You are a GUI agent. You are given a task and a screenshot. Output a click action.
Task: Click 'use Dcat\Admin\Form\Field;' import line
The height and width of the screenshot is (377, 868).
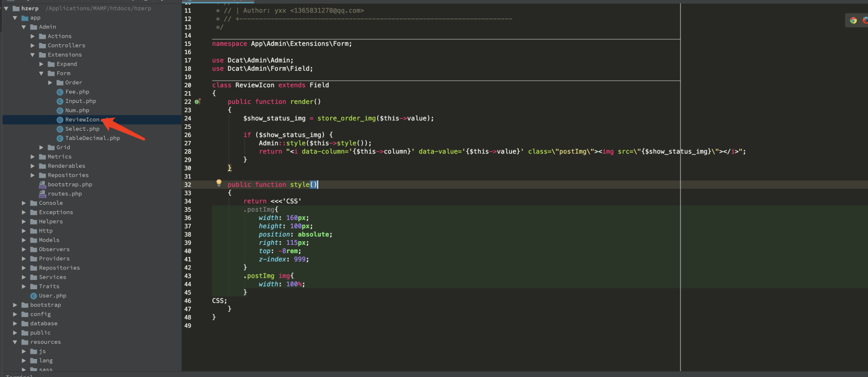(x=262, y=69)
